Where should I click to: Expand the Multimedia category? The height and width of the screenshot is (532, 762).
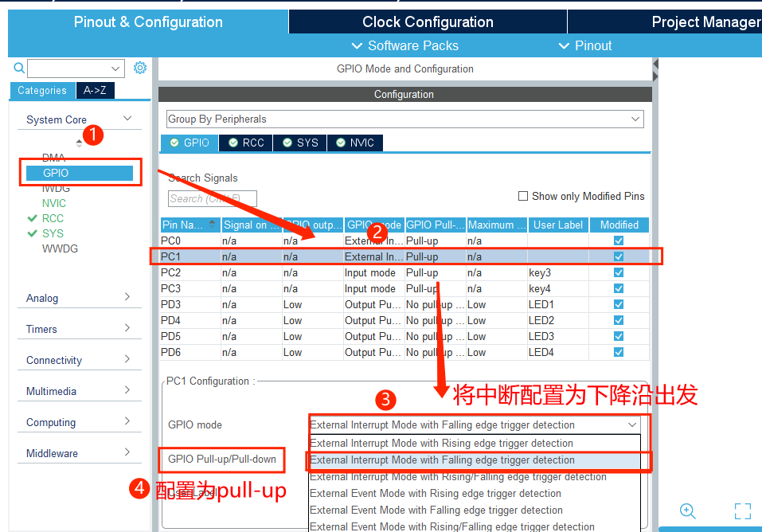click(x=127, y=390)
